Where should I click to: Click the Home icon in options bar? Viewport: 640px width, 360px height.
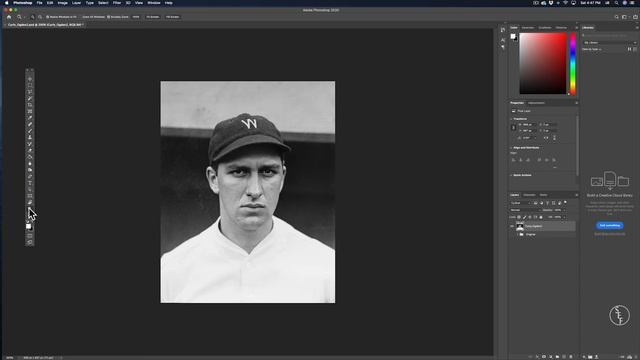[x=9, y=17]
